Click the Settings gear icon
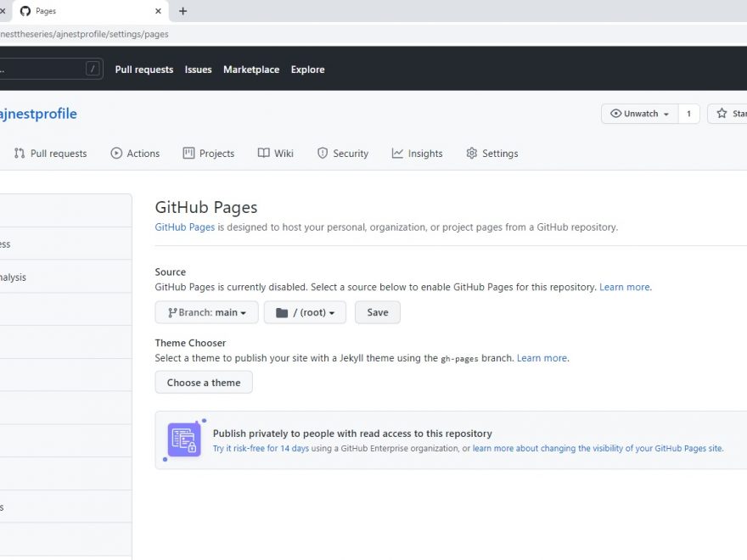Viewport: 747px width, 560px height. [x=472, y=154]
